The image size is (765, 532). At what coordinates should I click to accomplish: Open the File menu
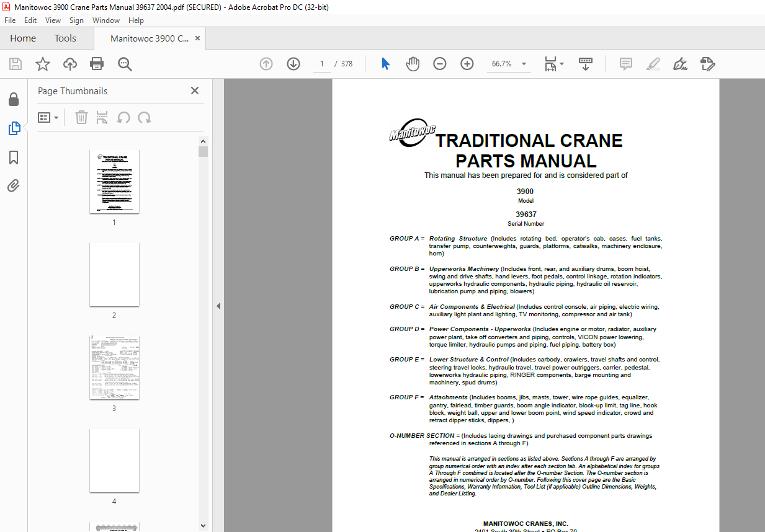10,20
